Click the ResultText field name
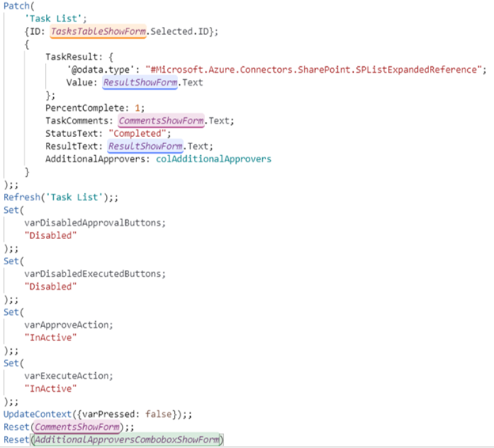This screenshot has width=494, height=448. [x=71, y=146]
